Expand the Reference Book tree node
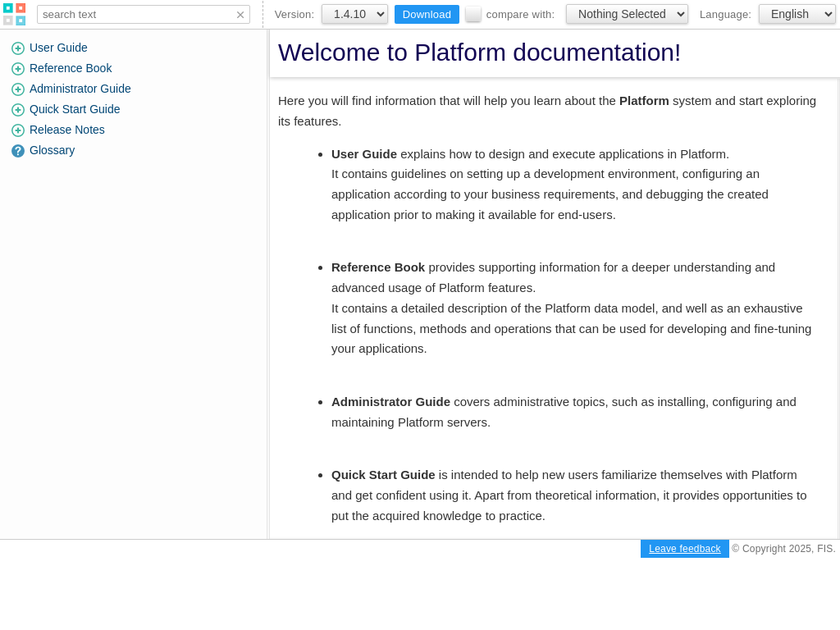This screenshot has height=630, width=840. click(x=18, y=69)
